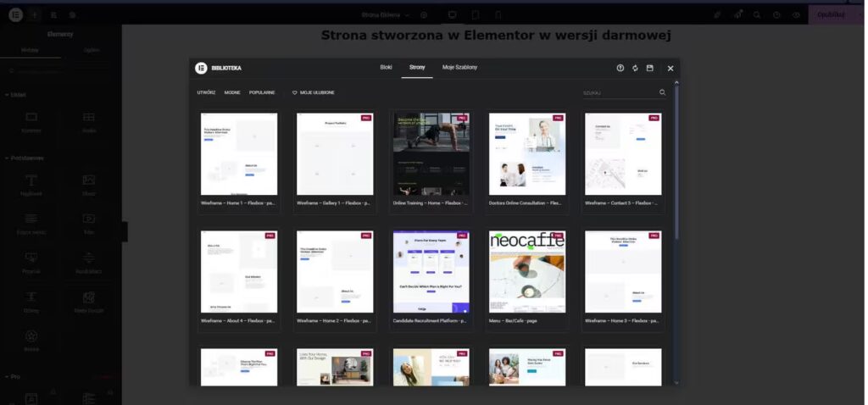This screenshot has height=405, width=868.
Task: Collapse the Układ section in sidebar
Action: pos(15,95)
